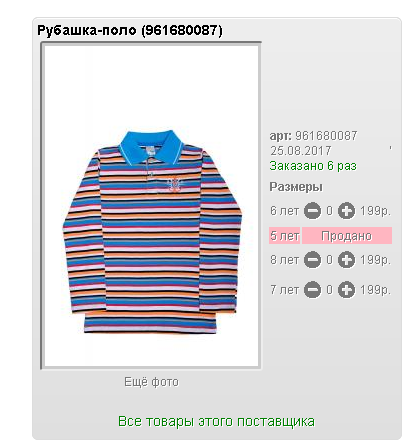Select the quantity value for 6 лет

click(329, 211)
